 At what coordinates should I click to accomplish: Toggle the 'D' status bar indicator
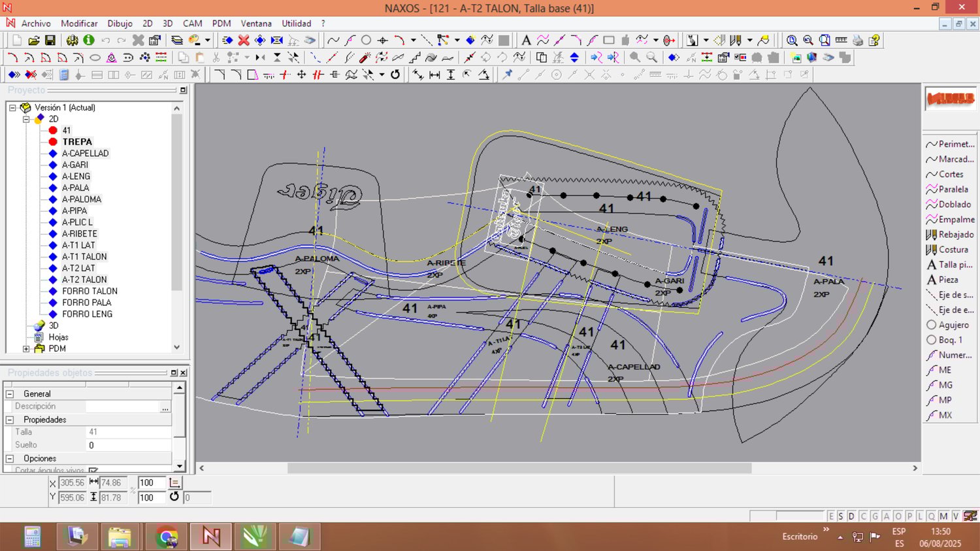pos(851,516)
